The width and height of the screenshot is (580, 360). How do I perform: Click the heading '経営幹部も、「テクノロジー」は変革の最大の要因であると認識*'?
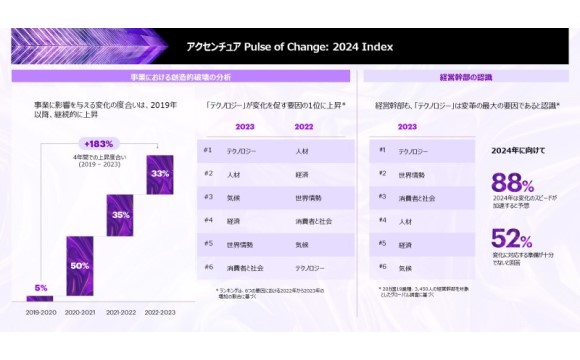pos(468,106)
